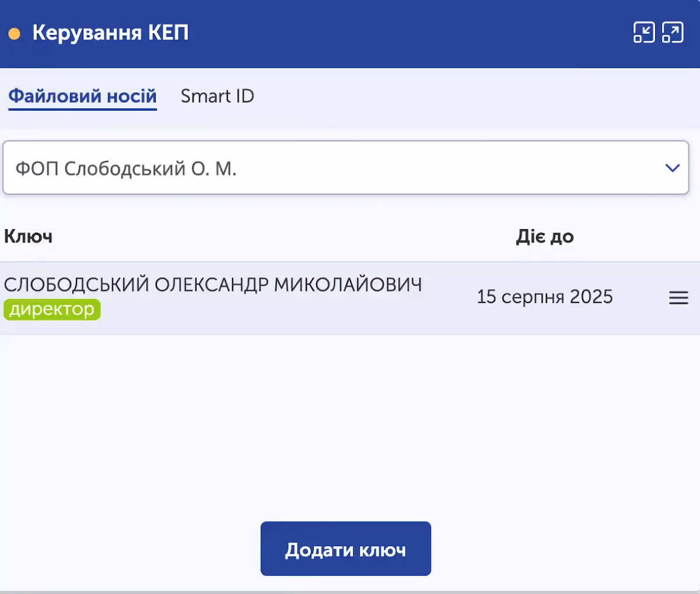This screenshot has height=594, width=700.
Task: Click the chevron on the account selector
Action: click(x=671, y=168)
